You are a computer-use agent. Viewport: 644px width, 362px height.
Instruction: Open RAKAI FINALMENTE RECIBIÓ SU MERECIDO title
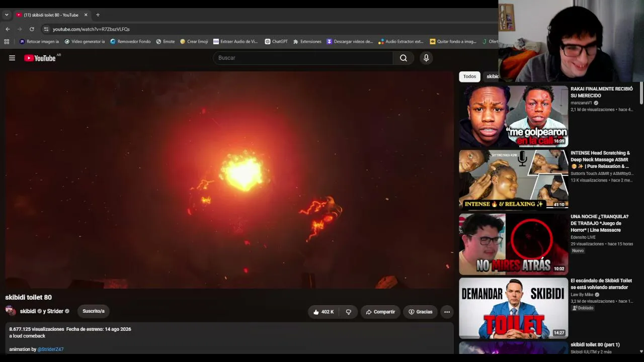pyautogui.click(x=602, y=92)
